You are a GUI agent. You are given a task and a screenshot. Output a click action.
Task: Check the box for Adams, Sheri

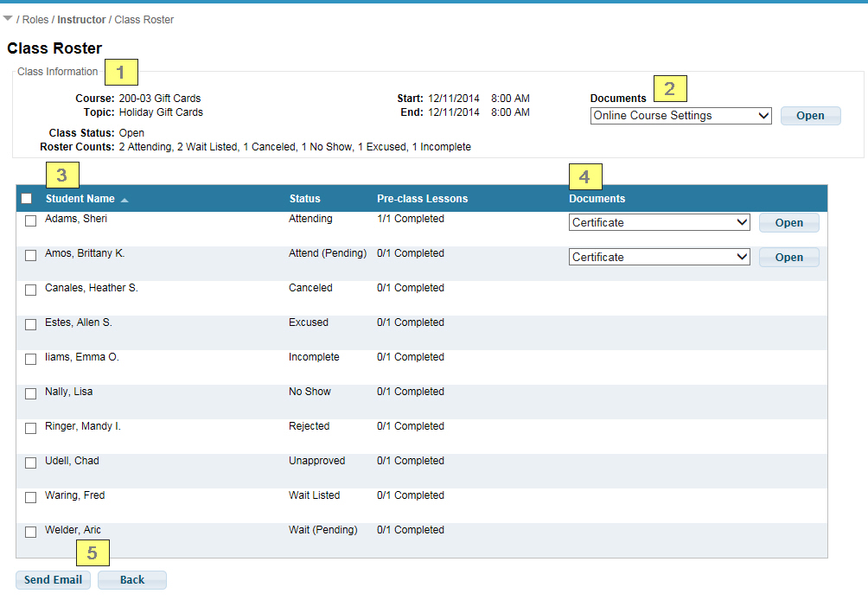(x=31, y=220)
